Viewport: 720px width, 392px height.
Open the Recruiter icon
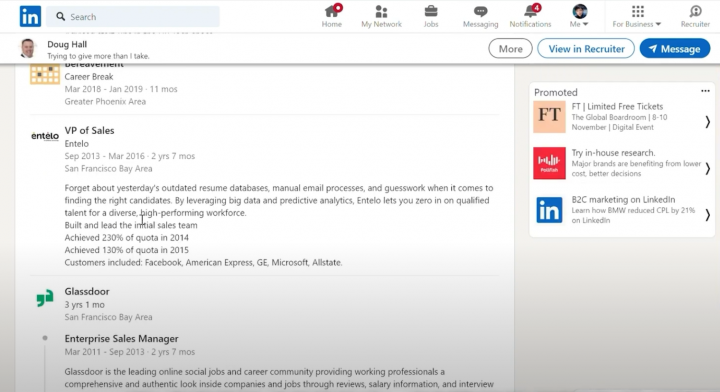pos(695,11)
